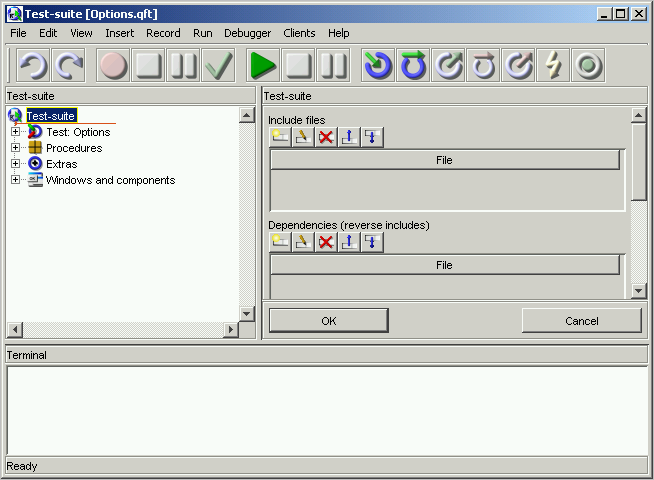
Task: Click move-up arrow icon under Include files
Action: tap(349, 137)
